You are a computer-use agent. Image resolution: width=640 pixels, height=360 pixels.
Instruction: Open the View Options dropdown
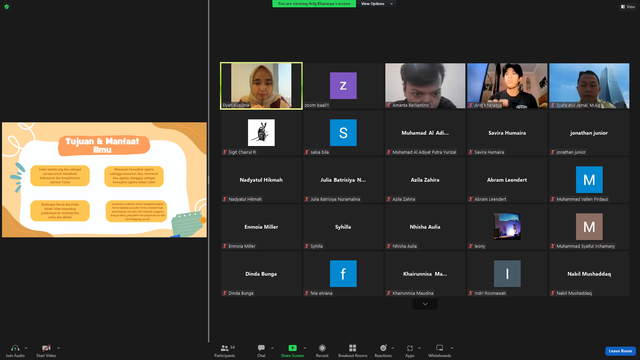pos(377,4)
